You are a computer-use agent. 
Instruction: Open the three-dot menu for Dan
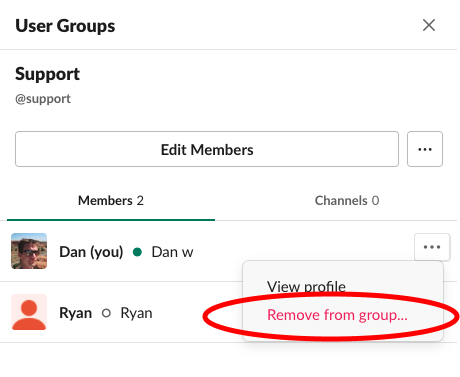(432, 247)
